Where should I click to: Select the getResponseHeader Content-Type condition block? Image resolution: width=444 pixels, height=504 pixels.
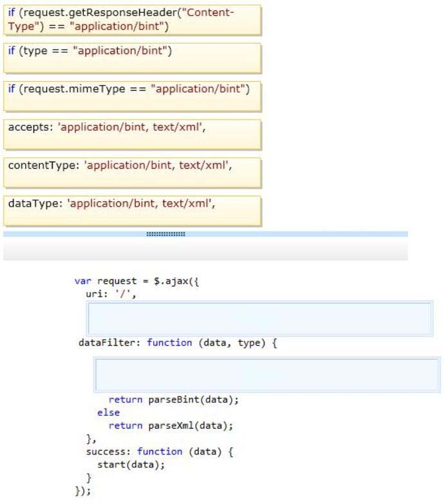pos(132,20)
